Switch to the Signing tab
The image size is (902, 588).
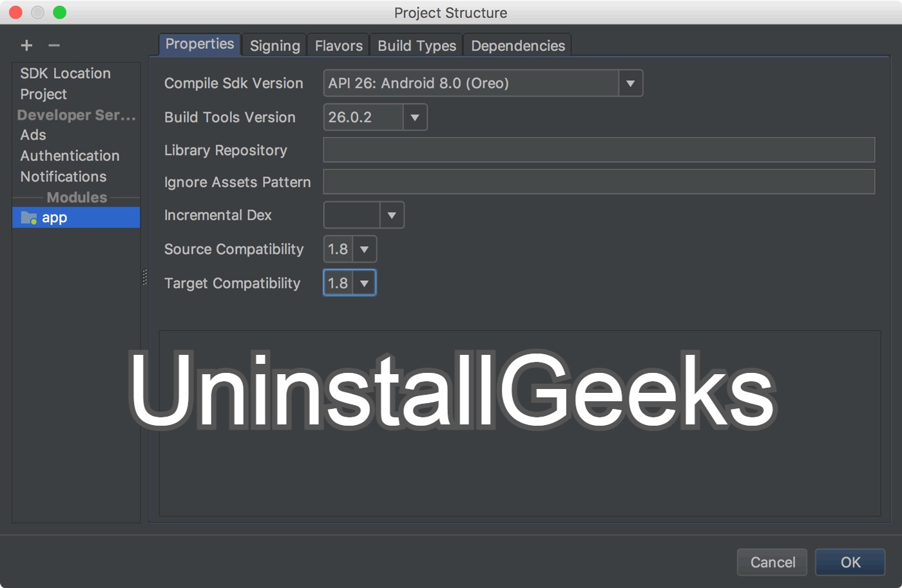pos(275,46)
